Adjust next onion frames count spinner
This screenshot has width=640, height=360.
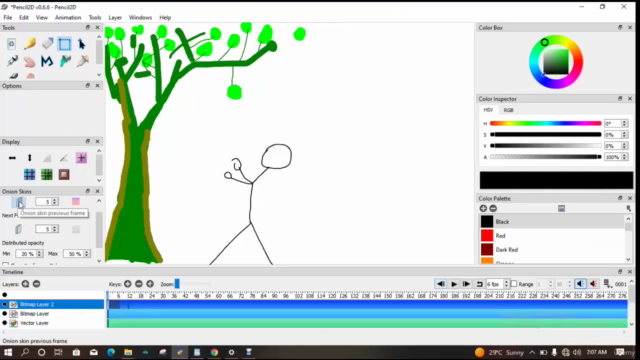coord(55,229)
